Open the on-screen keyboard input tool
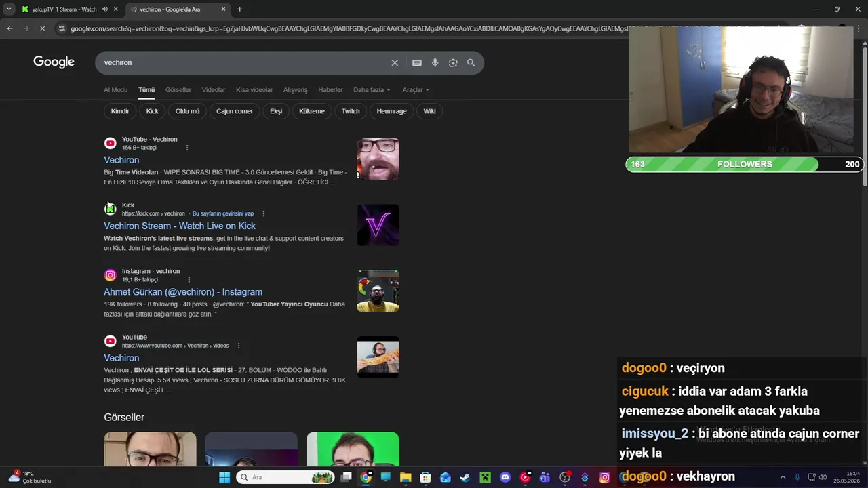 [x=417, y=62]
